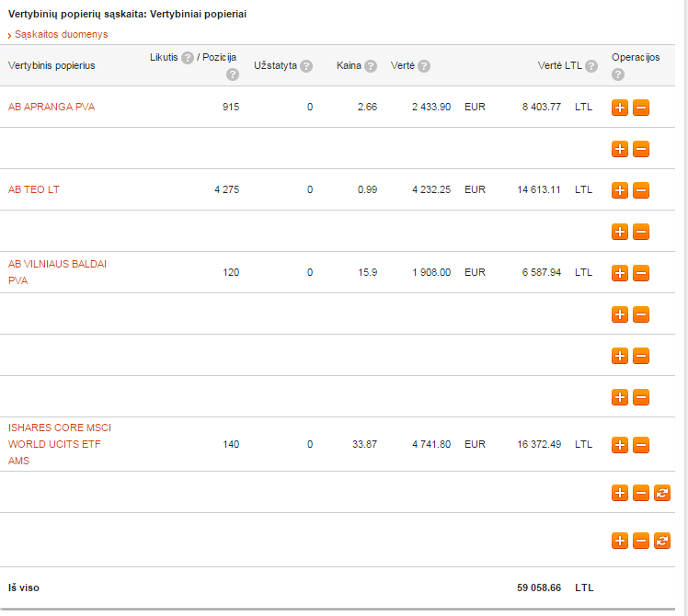Select AB TEO LT balance 4 275
This screenshot has width=688, height=616.
tap(227, 189)
